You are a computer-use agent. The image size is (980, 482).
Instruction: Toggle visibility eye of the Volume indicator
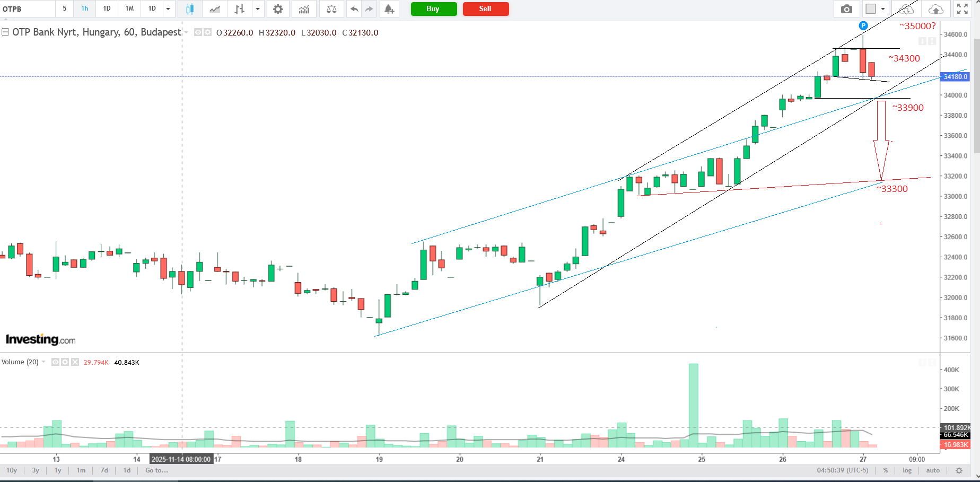click(55, 362)
